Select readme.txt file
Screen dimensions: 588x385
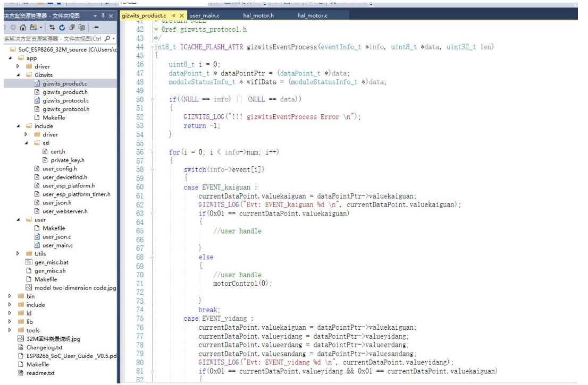(40, 373)
